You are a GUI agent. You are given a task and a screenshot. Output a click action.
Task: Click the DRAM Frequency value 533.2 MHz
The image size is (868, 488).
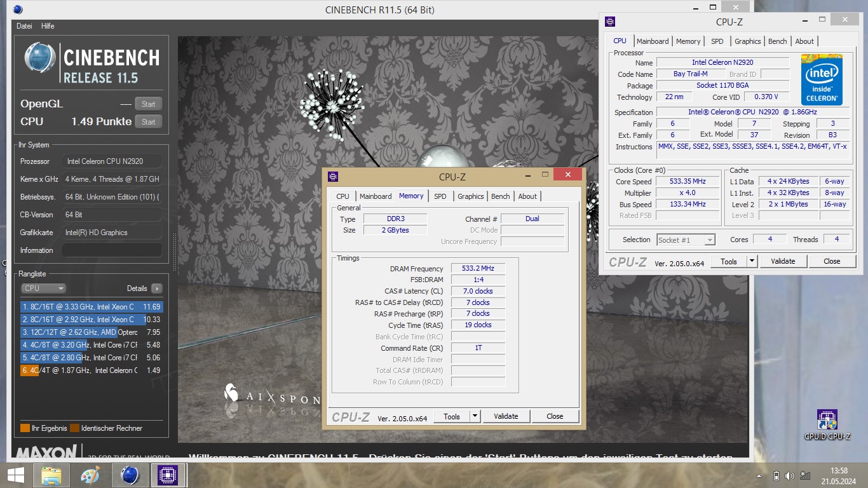478,269
